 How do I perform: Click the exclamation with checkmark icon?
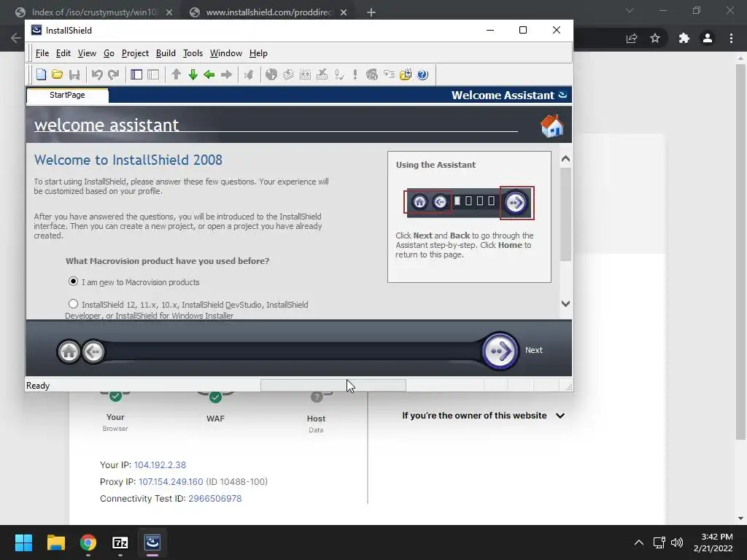[x=339, y=75]
